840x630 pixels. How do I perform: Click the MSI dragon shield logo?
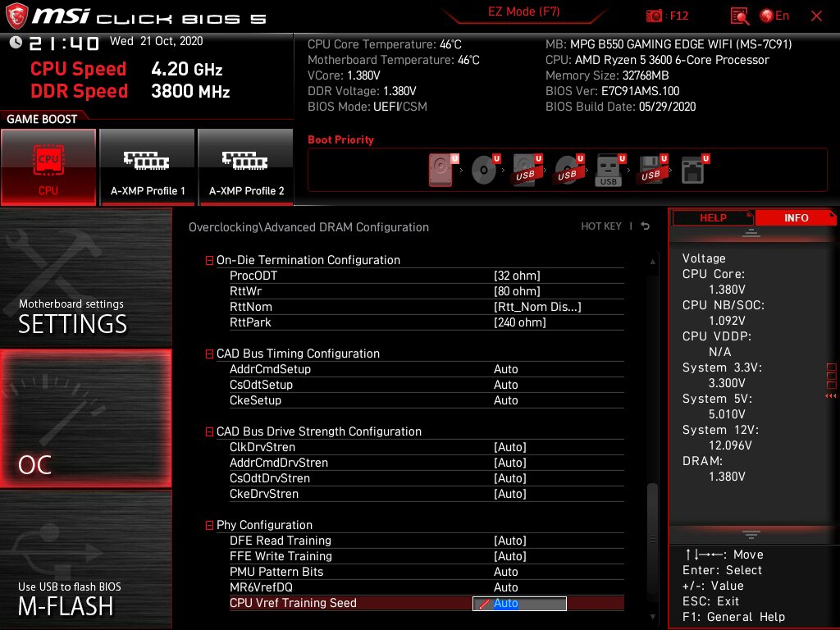coord(16,16)
